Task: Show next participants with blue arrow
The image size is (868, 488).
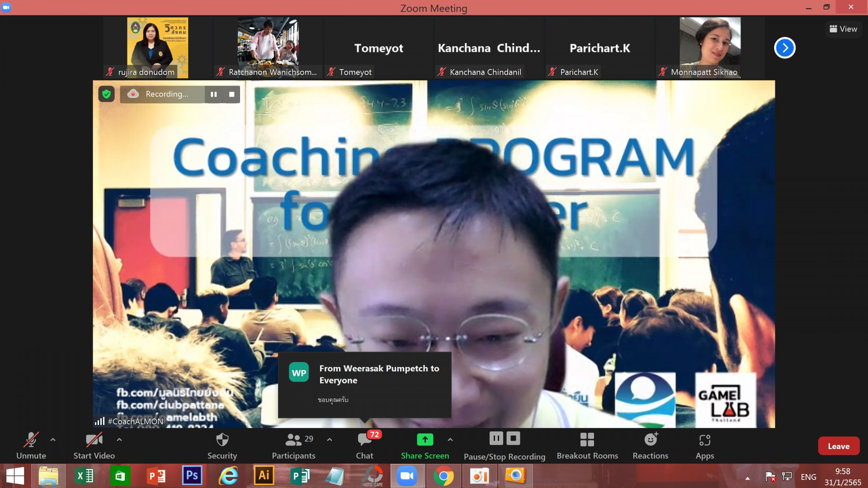Action: [785, 48]
